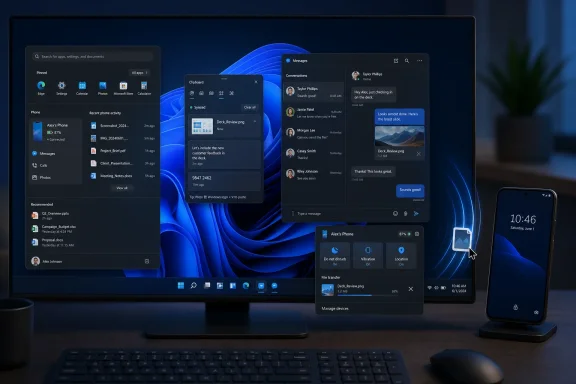576x384 pixels.
Task: Open Photos in the Phone section
Action: click(x=42, y=177)
